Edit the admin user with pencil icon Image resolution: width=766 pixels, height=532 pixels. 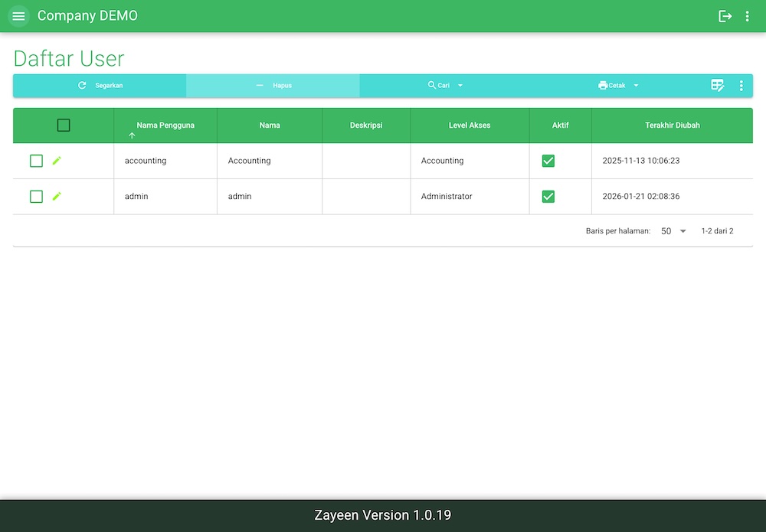coord(56,196)
